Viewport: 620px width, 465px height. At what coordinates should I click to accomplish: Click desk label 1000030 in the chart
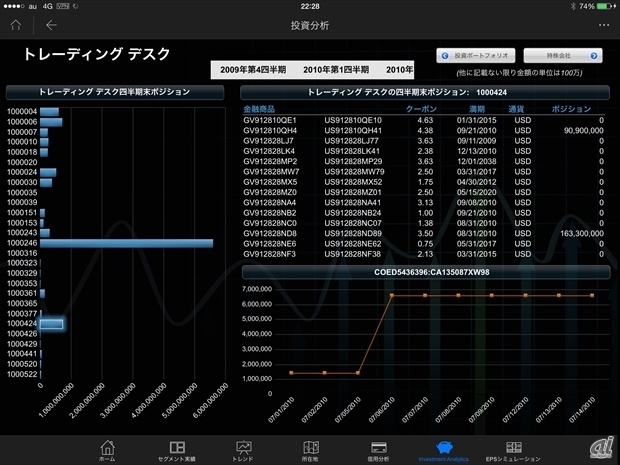point(22,182)
